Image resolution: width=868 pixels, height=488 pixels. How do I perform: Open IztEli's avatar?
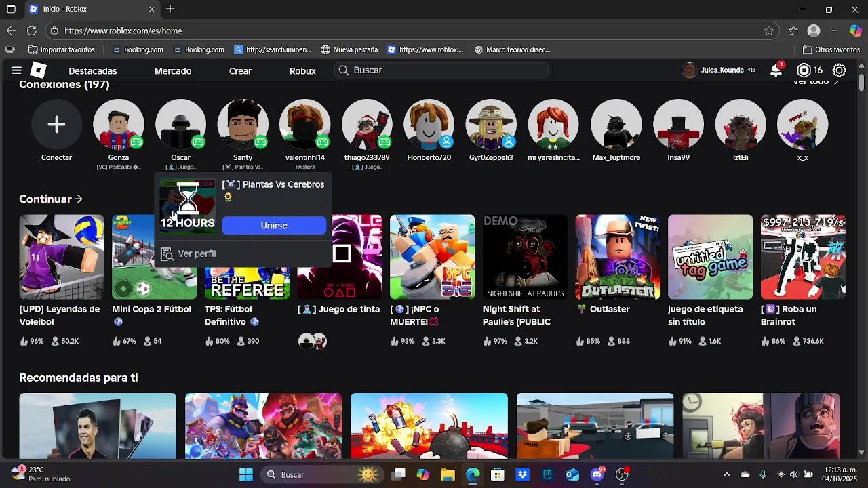[x=741, y=124]
